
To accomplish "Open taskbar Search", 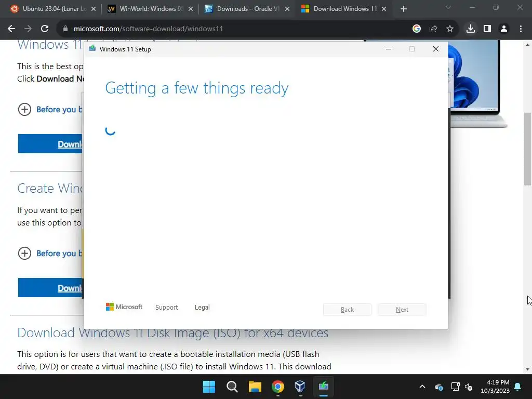I will pyautogui.click(x=232, y=387).
